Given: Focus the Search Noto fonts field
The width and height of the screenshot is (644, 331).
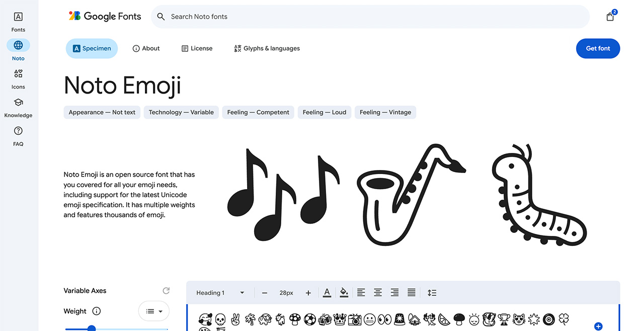Looking at the screenshot, I should [370, 17].
